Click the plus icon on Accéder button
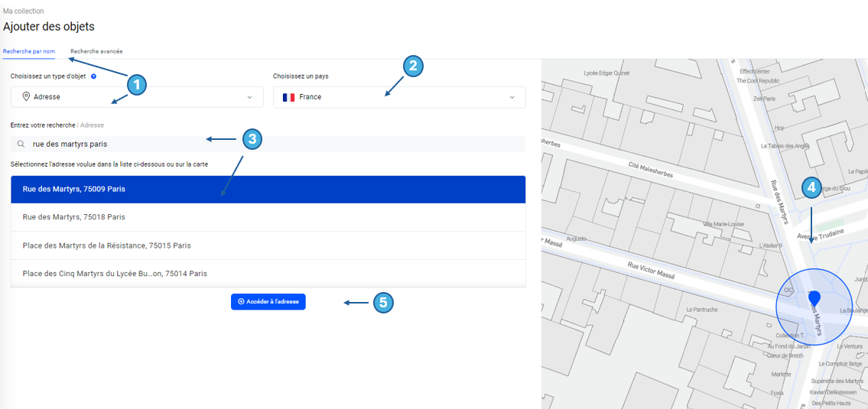The image size is (868, 409). pyautogui.click(x=241, y=302)
